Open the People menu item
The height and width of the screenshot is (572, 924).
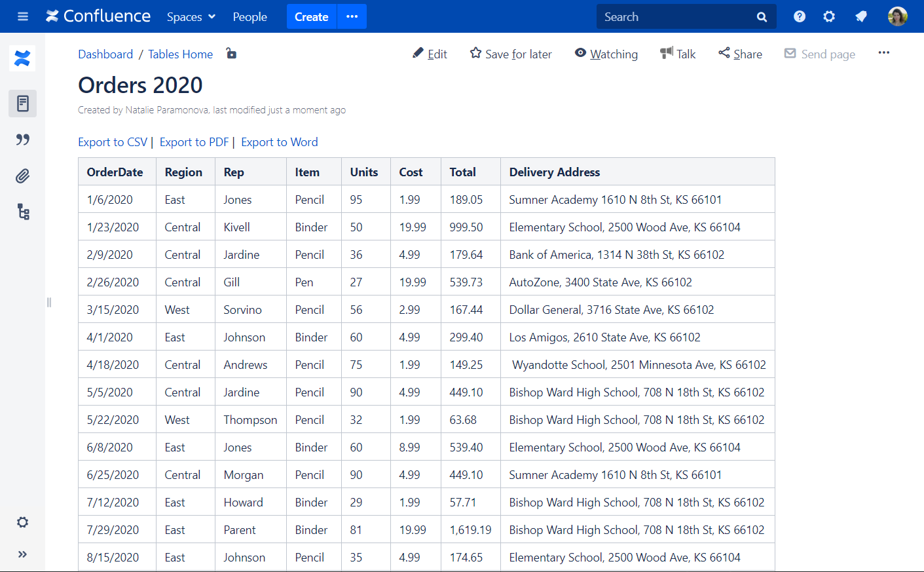[x=249, y=17]
